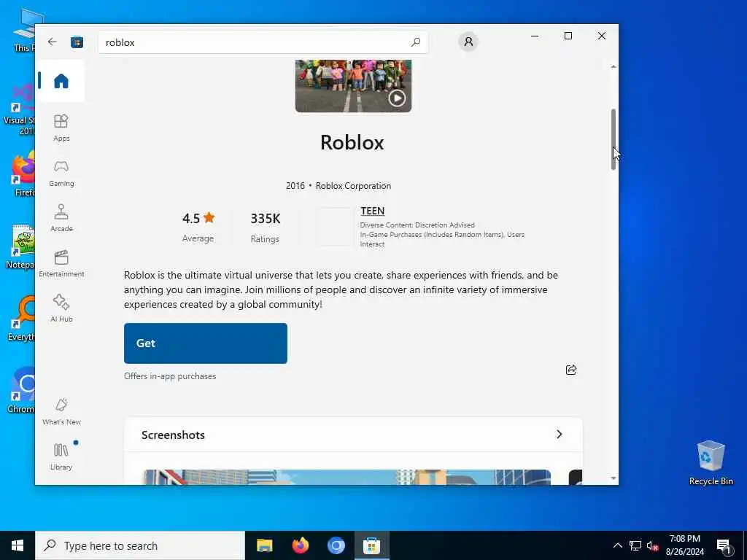Play the Roblox trailer video
Screen dimensions: 747x560
[397, 98]
